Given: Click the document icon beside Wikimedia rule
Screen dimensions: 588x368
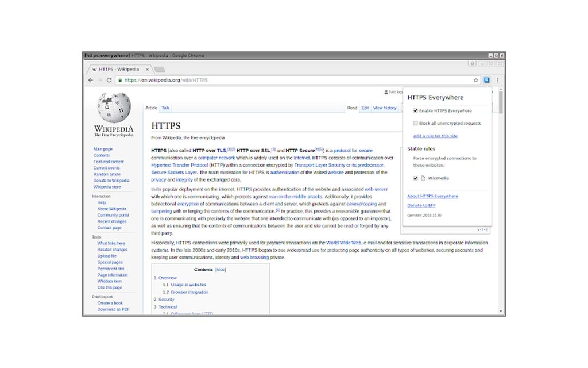Looking at the screenshot, I should (x=424, y=178).
